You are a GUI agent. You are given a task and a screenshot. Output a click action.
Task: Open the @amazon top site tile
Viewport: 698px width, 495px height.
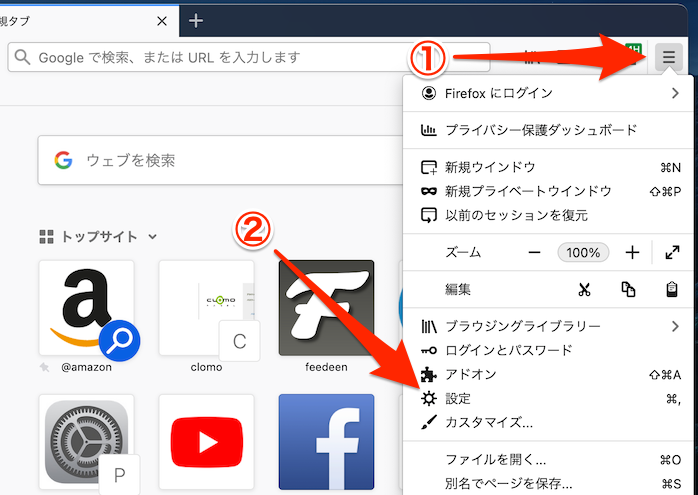click(x=86, y=308)
